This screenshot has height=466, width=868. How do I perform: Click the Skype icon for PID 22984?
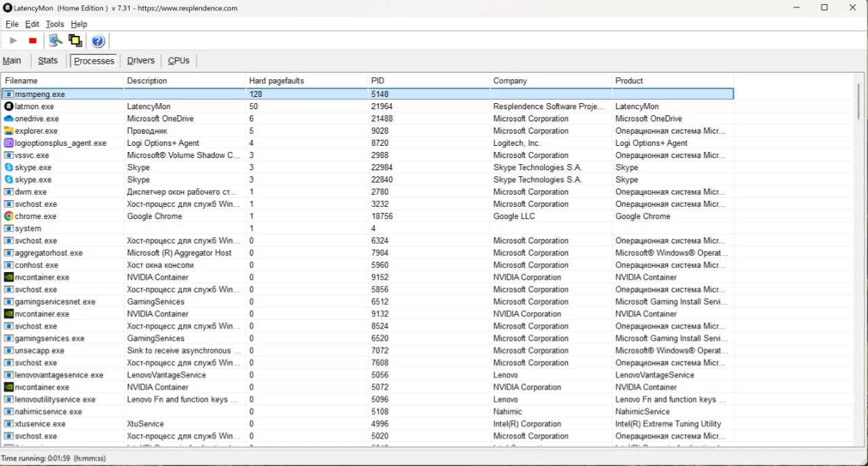point(9,168)
